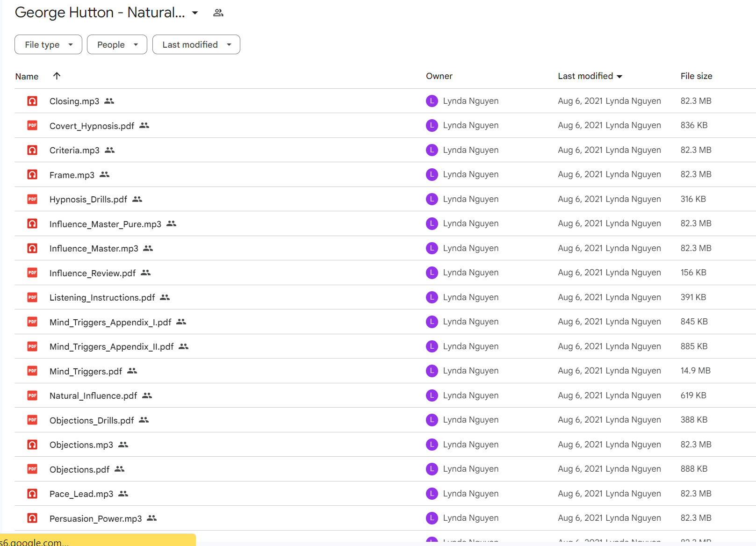Click the audio icon for Pace_Lead.mp3
The image size is (756, 546).
point(32,494)
